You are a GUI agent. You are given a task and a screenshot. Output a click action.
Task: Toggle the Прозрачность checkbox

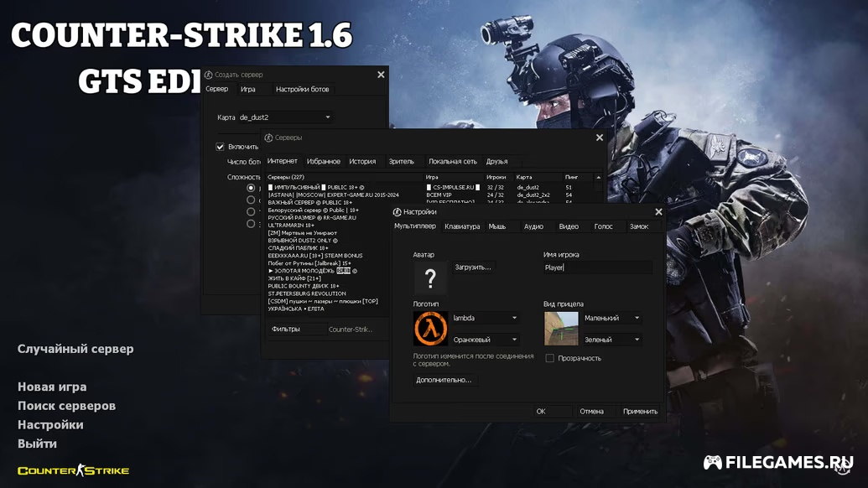pos(549,358)
